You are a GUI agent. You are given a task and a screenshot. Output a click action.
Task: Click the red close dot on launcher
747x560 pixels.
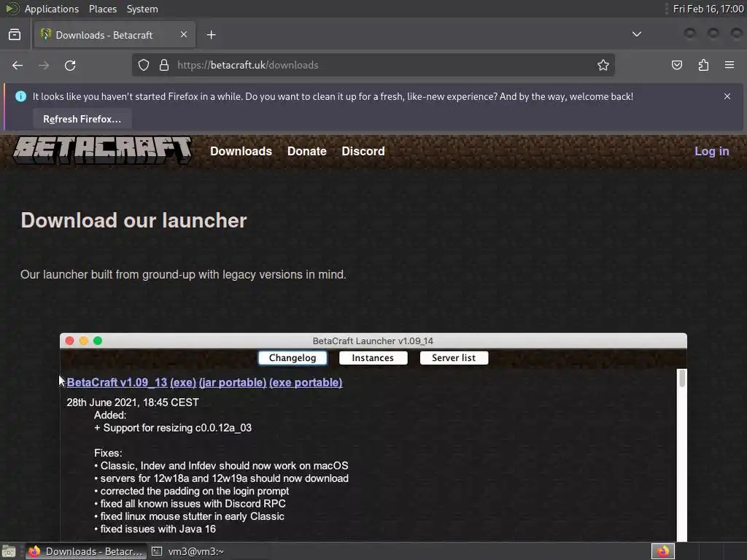(x=69, y=341)
